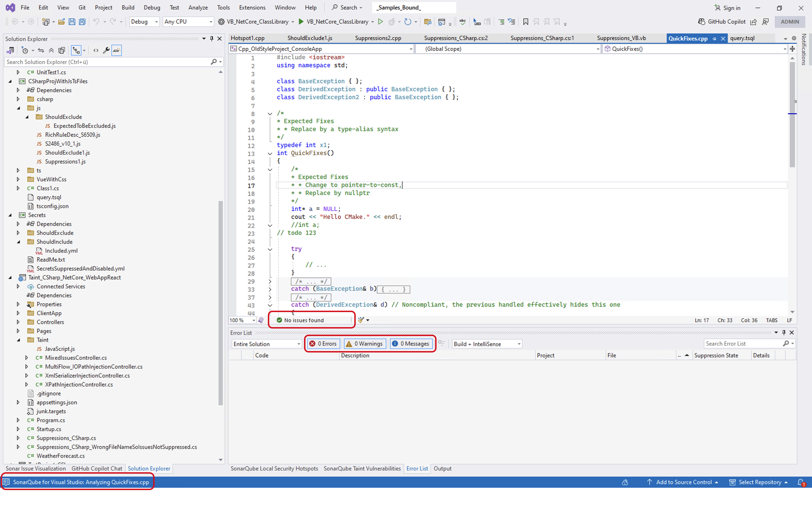Open the Entire Solution scope dropdown

[x=266, y=343]
